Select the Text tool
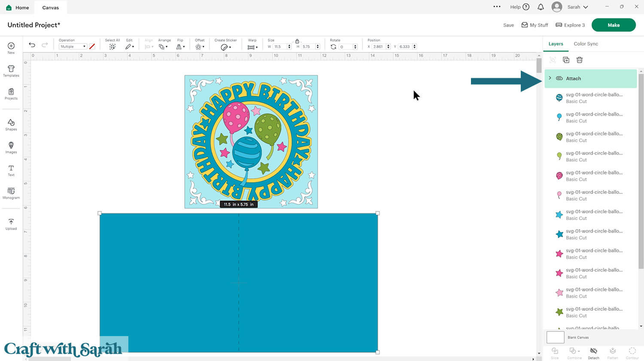Screen dimensions: 644x361 coord(11,170)
